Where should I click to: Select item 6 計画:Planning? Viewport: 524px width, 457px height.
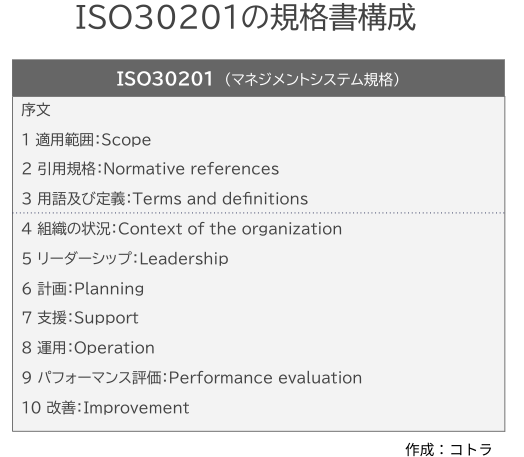click(83, 289)
